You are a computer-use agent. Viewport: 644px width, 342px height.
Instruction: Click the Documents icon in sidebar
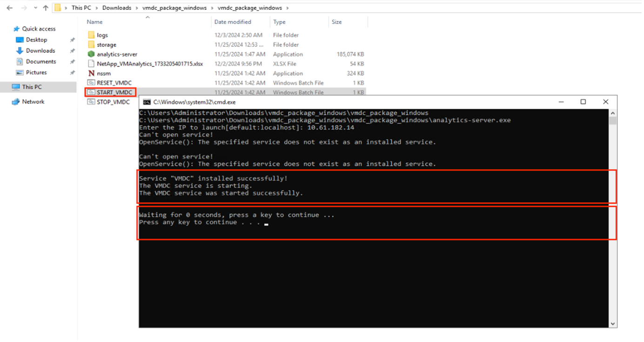(x=20, y=61)
